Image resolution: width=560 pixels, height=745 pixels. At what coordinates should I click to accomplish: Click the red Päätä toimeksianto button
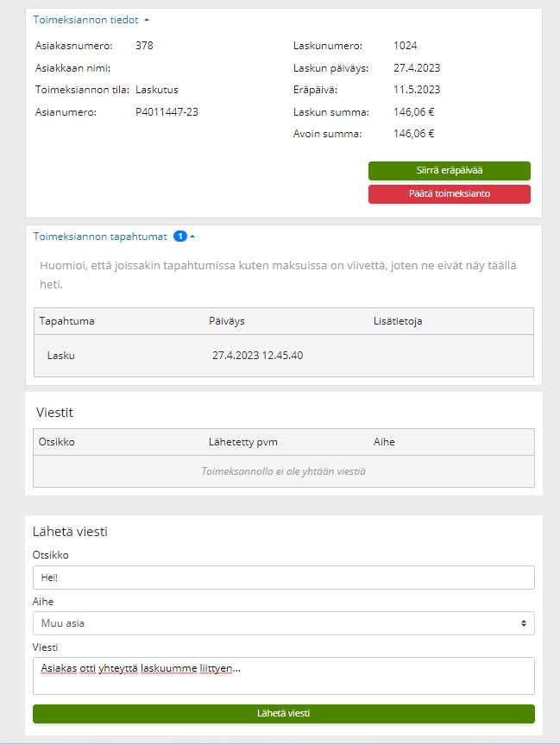(449, 193)
